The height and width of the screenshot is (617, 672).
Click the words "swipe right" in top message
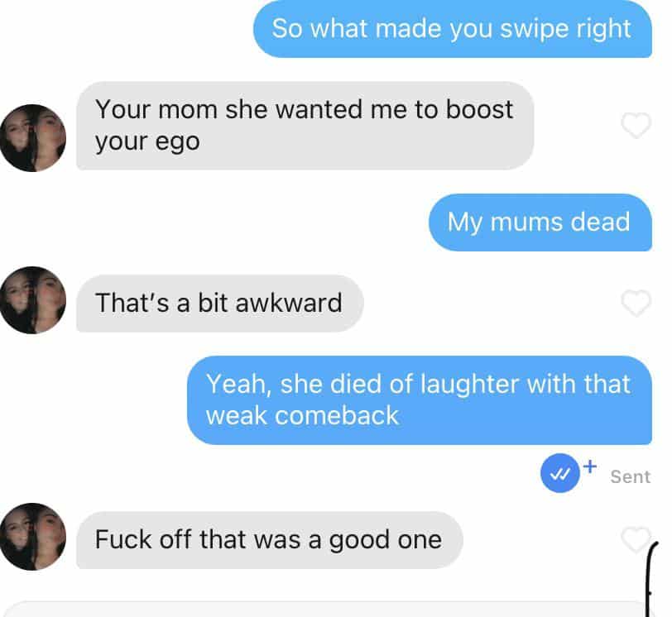pos(566,29)
